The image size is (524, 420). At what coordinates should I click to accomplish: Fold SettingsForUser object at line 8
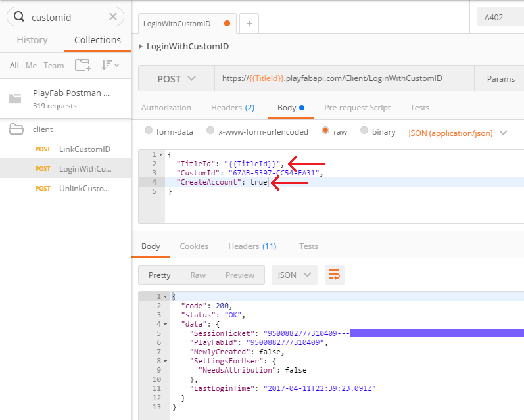166,362
